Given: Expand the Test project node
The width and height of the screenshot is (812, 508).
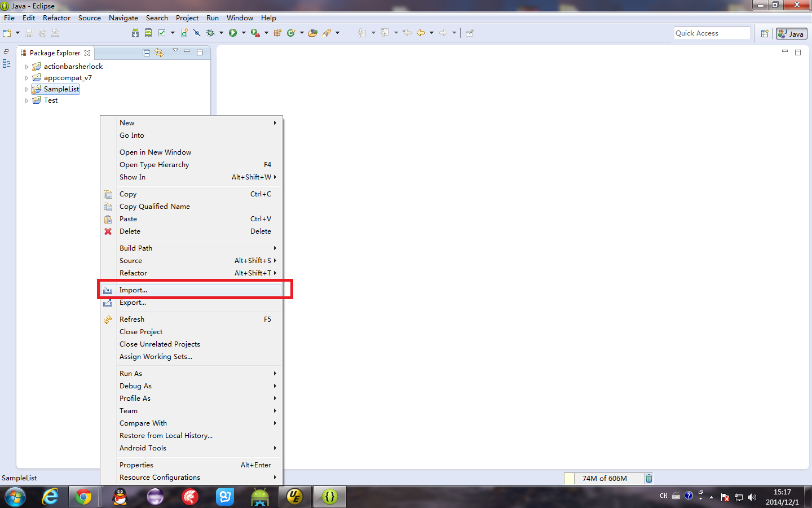Looking at the screenshot, I should point(27,100).
